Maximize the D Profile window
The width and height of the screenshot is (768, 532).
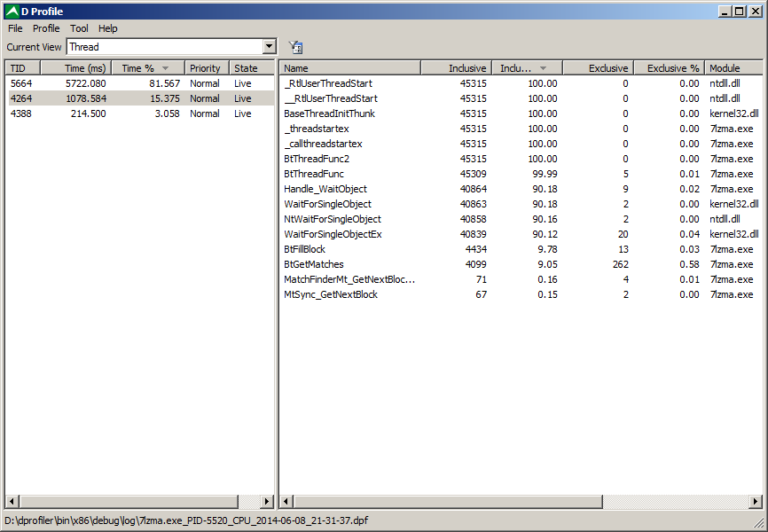(x=740, y=12)
